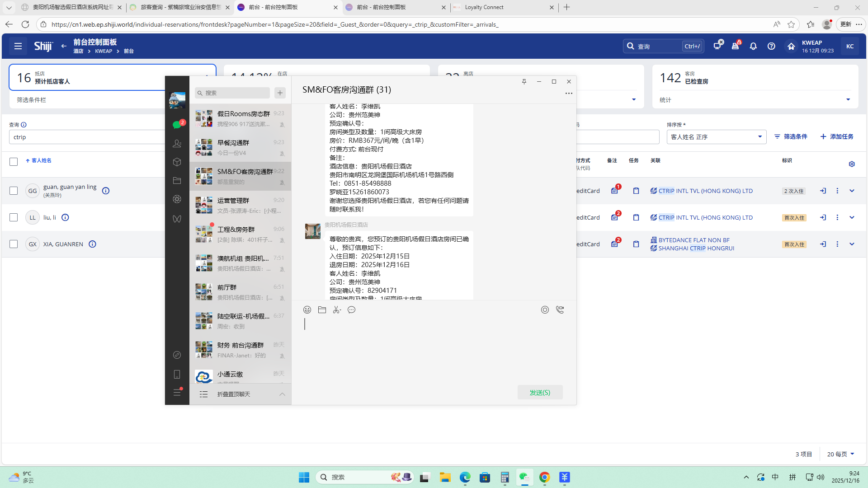Expand row details for liu, li
Image resolution: width=868 pixels, height=488 pixels.
(852, 217)
